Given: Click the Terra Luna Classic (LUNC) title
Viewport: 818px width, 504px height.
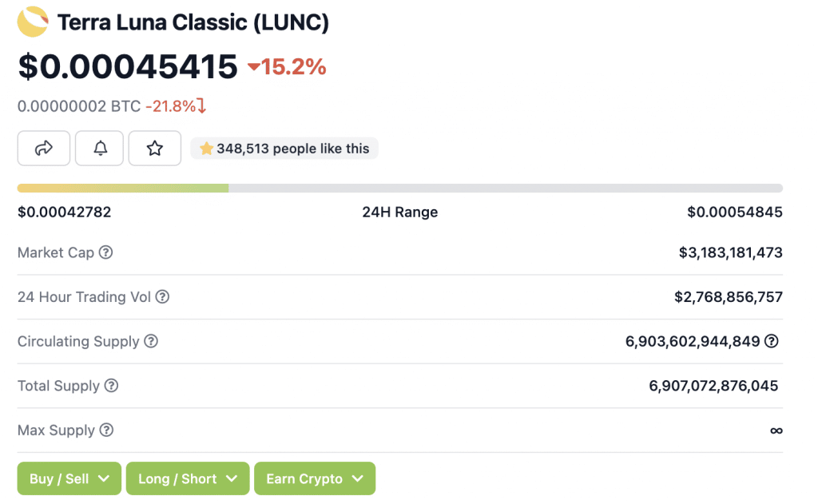Looking at the screenshot, I should 193,22.
